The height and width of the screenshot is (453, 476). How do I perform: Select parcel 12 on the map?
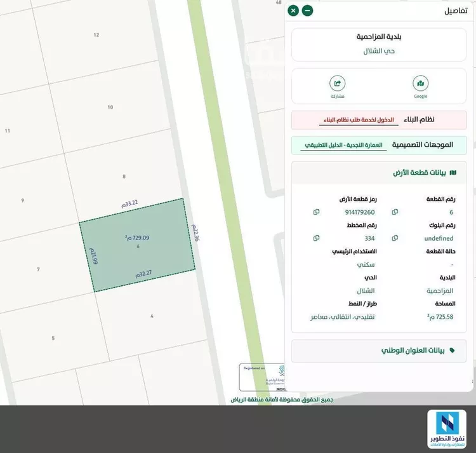point(96,35)
